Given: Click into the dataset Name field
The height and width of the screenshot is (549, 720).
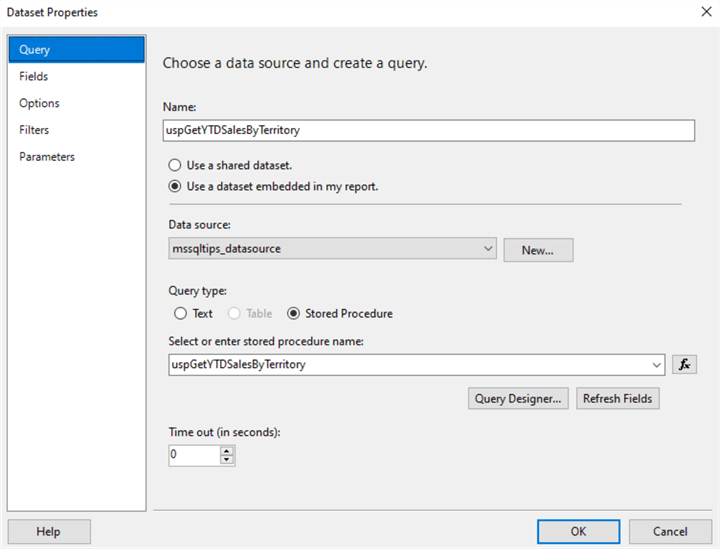Looking at the screenshot, I should 428,130.
